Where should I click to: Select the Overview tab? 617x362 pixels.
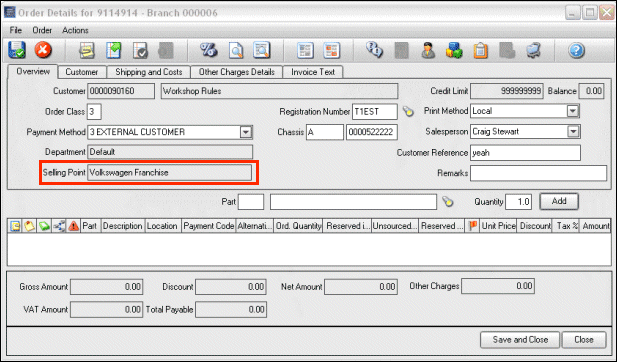[33, 72]
